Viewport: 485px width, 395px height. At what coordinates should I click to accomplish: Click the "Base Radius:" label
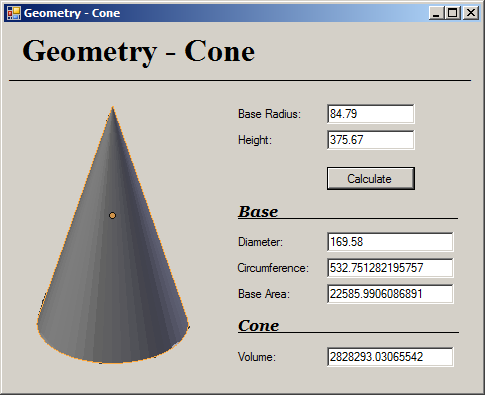tap(269, 114)
